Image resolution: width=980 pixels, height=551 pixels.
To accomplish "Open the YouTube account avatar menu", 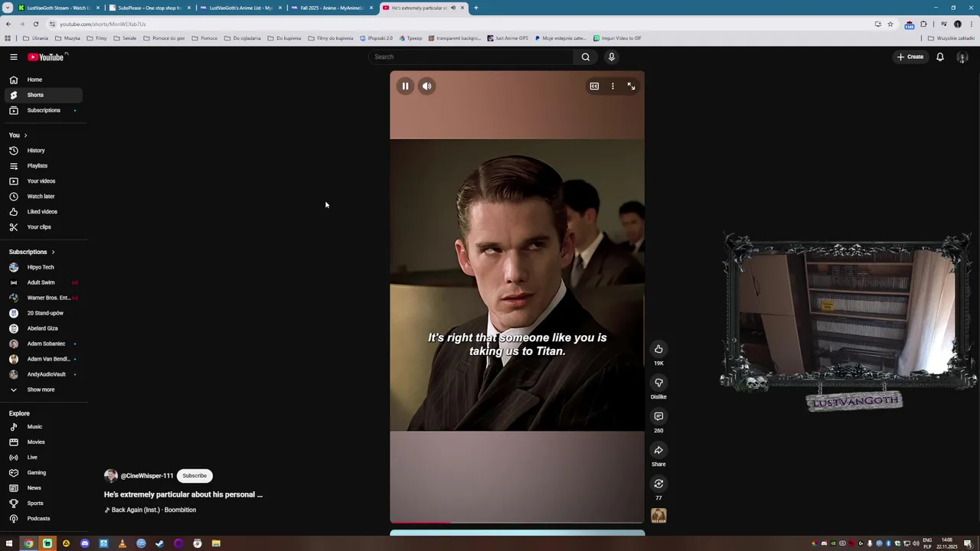I will pos(962,57).
